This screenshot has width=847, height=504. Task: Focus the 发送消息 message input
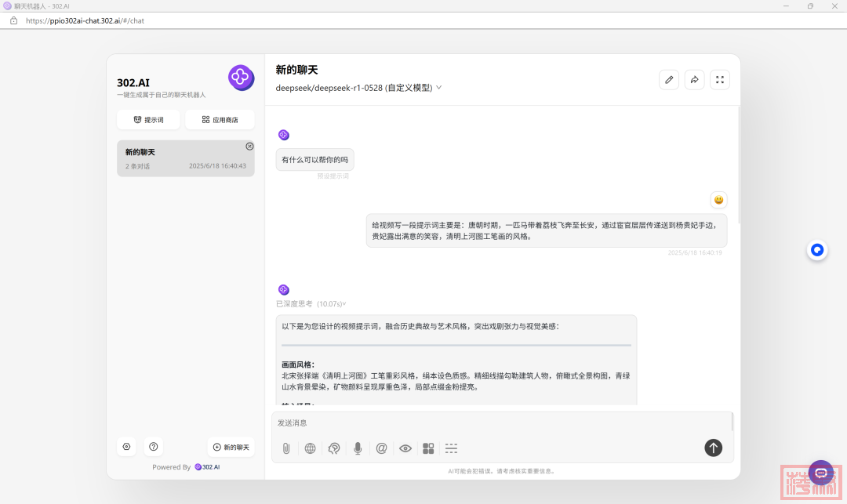(x=501, y=423)
